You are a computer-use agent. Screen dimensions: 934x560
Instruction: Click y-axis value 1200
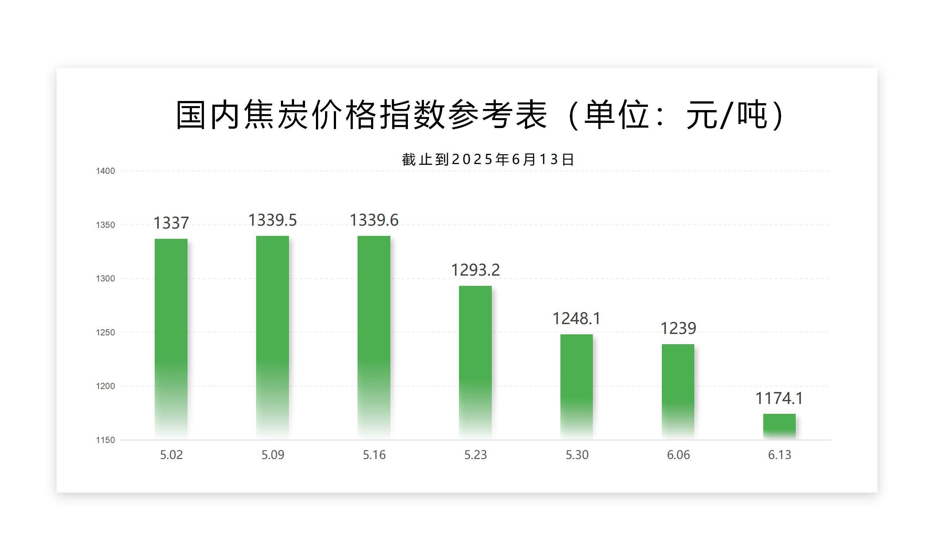pyautogui.click(x=105, y=386)
